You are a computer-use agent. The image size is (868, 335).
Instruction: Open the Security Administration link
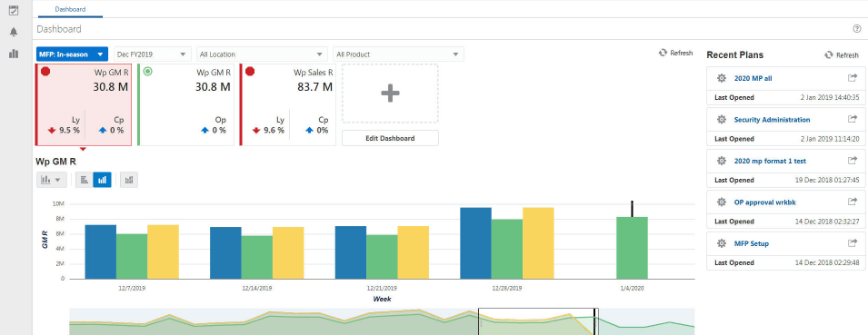pyautogui.click(x=772, y=120)
